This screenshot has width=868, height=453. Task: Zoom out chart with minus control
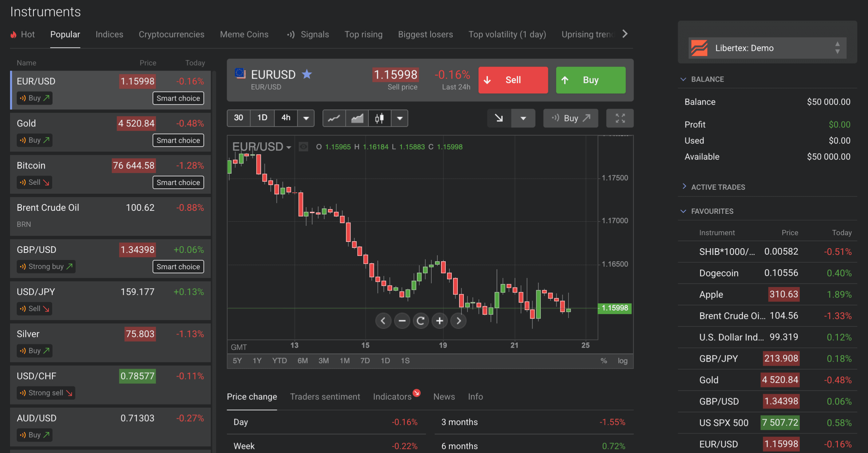(x=402, y=321)
